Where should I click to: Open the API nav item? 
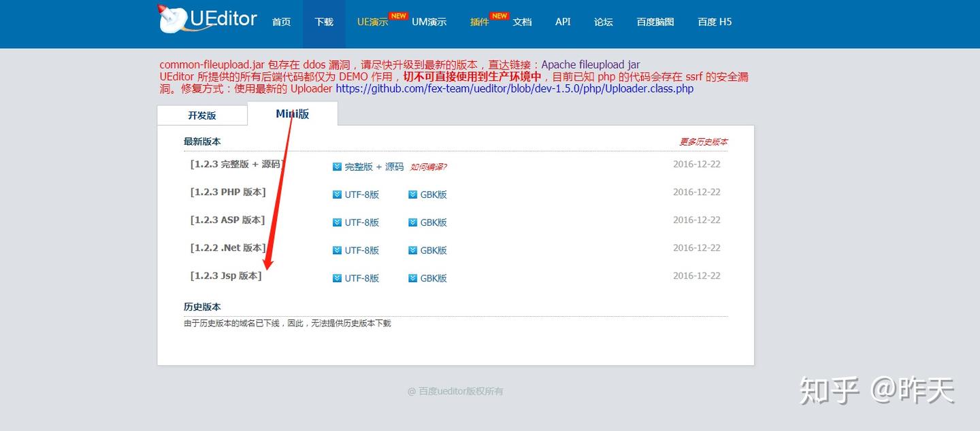[563, 22]
